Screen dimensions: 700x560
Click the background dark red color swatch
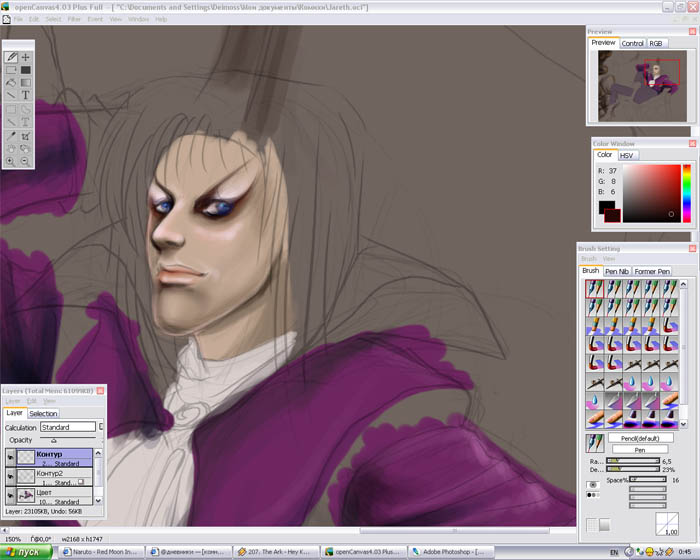coord(612,216)
